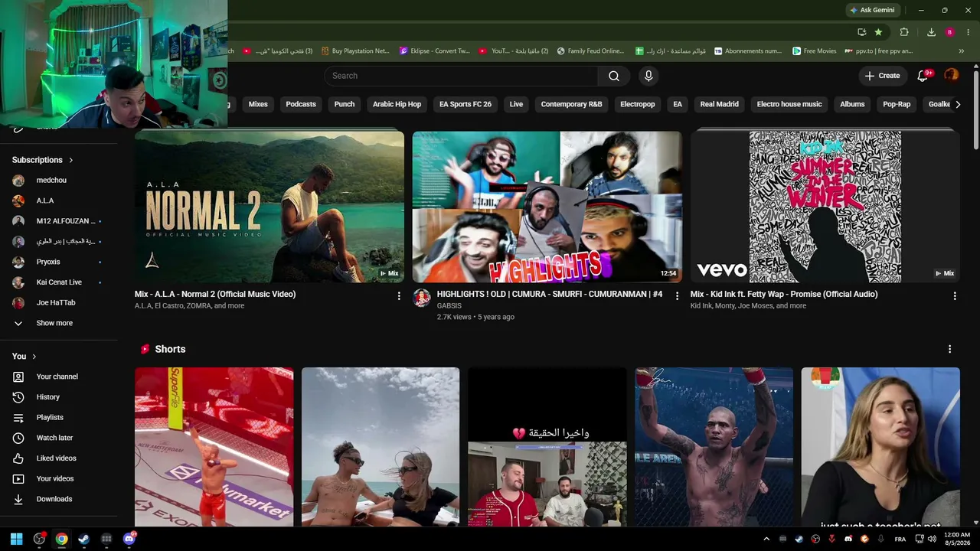The width and height of the screenshot is (980, 551).
Task: Expand the You section chevron
Action: coord(34,357)
